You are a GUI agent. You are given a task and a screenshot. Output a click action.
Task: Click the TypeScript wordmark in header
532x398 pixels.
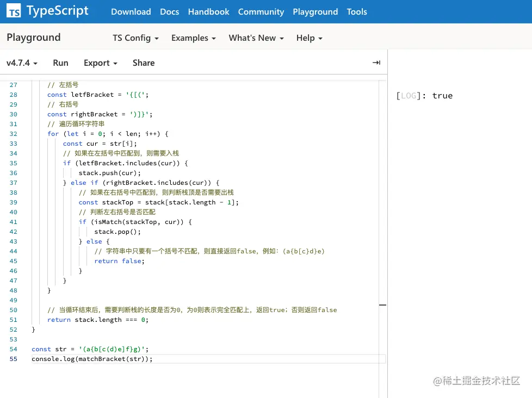tap(57, 11)
